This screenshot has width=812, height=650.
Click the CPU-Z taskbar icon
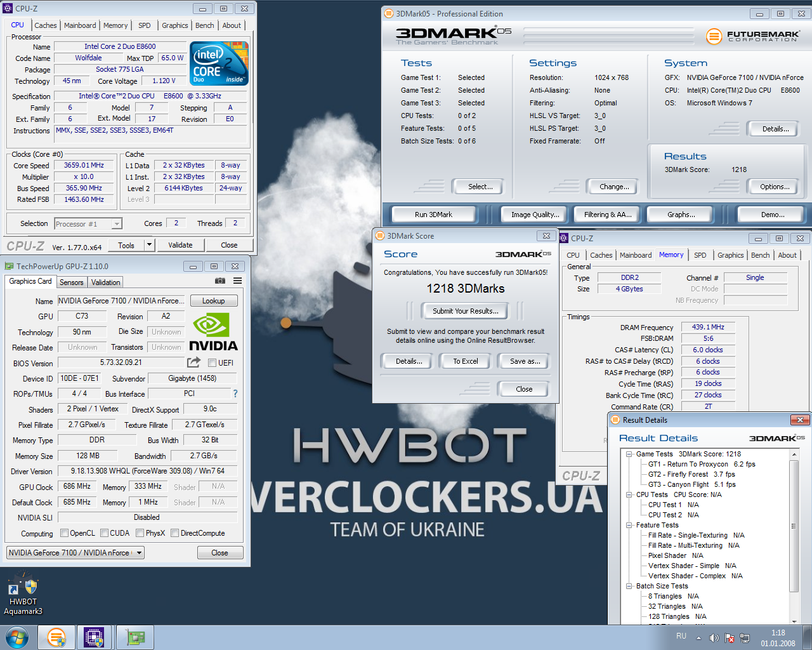[x=94, y=637]
